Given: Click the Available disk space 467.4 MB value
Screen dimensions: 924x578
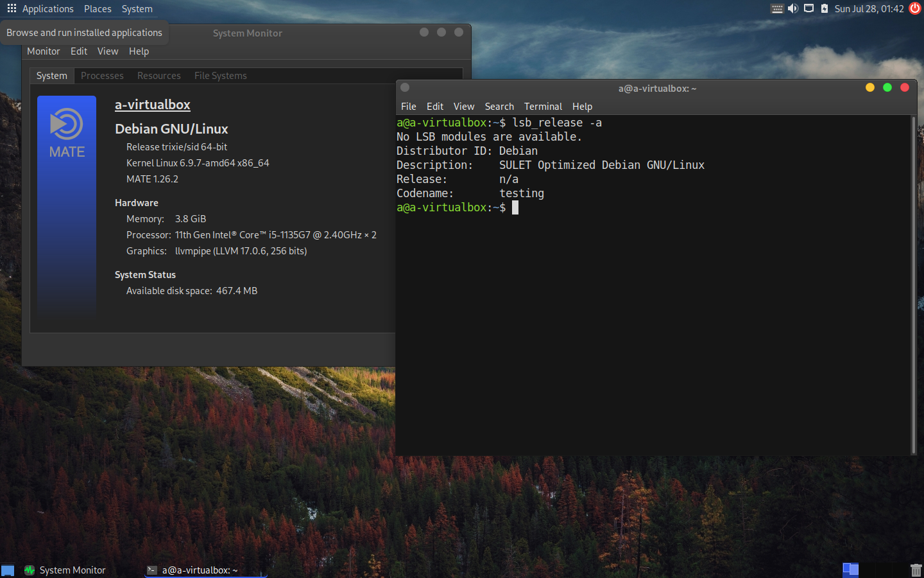Looking at the screenshot, I should [x=237, y=291].
